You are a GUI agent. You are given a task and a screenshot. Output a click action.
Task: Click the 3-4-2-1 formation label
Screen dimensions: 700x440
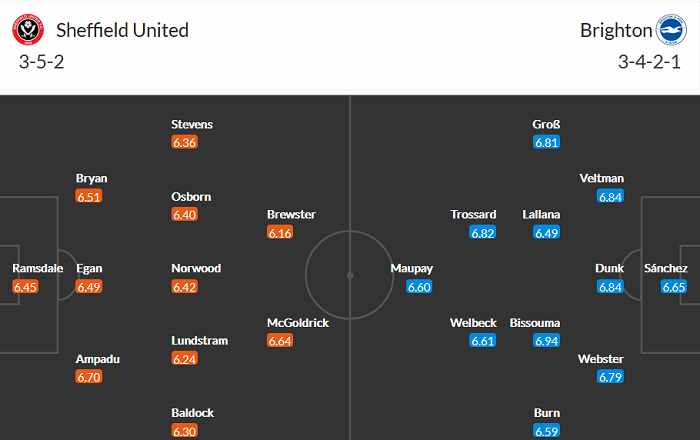tap(649, 62)
